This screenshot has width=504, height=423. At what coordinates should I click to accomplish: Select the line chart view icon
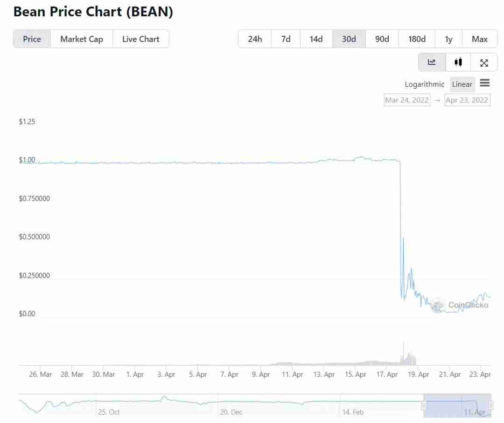tap(432, 62)
